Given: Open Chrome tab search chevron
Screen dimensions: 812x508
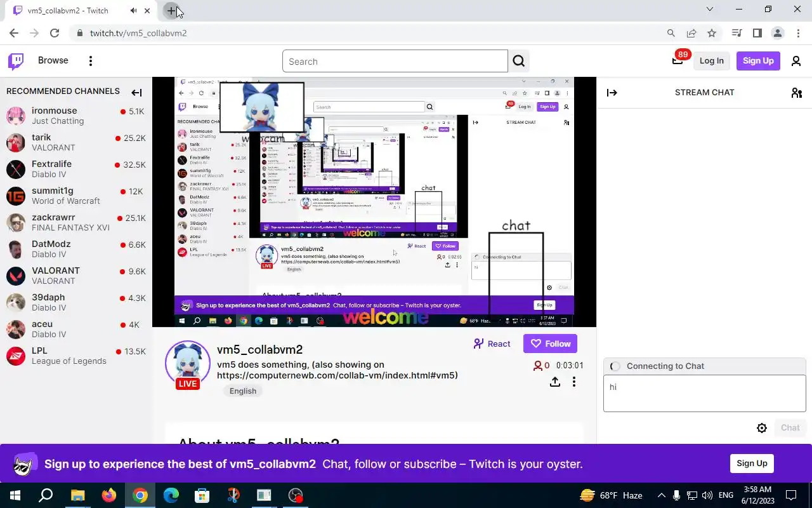Looking at the screenshot, I should [x=710, y=10].
